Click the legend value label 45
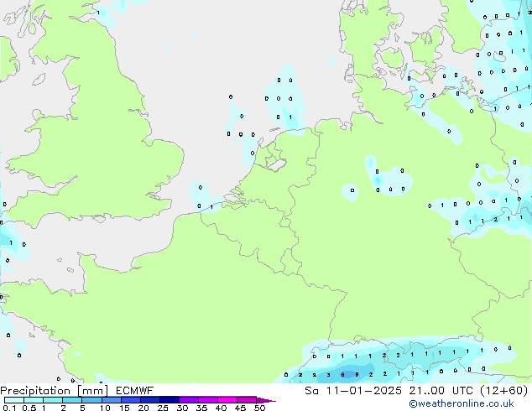The height and width of the screenshot is (411, 532). click(240, 408)
